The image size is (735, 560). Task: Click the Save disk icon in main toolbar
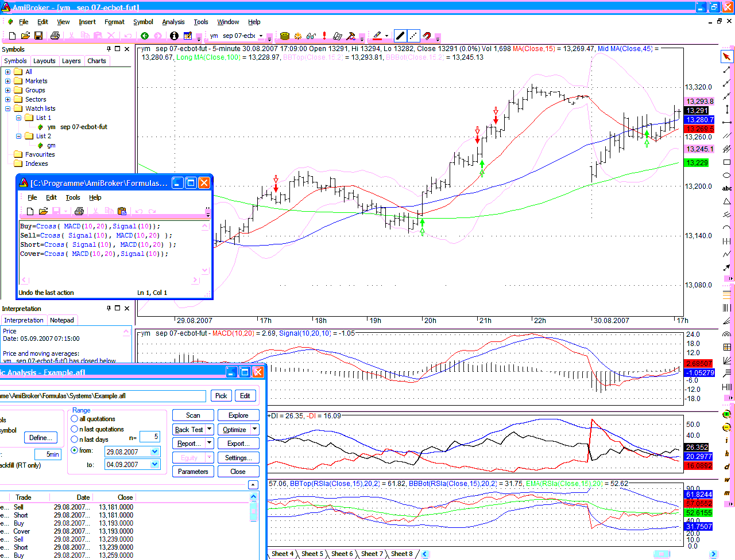[38, 36]
